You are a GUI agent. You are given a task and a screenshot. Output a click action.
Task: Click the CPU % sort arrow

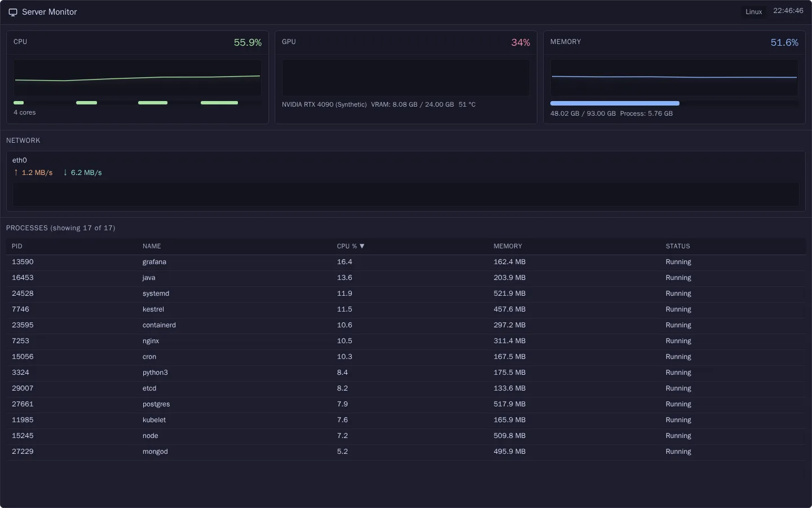click(362, 246)
